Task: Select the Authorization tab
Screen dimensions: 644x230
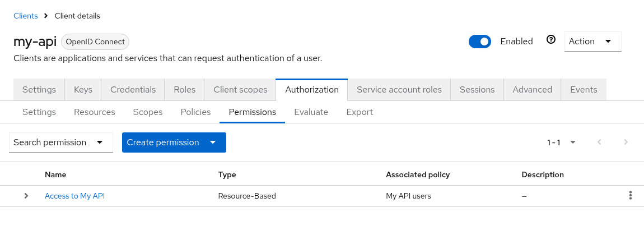Action: pos(312,90)
